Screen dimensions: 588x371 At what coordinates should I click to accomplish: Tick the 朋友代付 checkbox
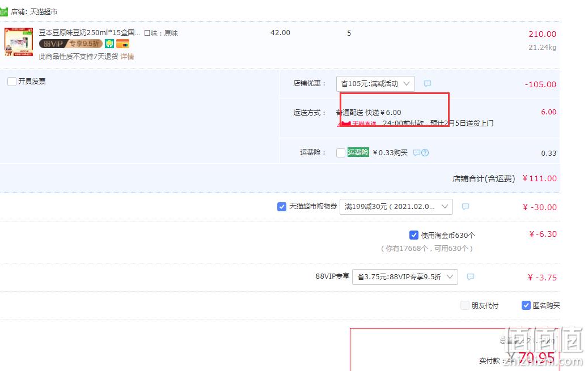[465, 305]
